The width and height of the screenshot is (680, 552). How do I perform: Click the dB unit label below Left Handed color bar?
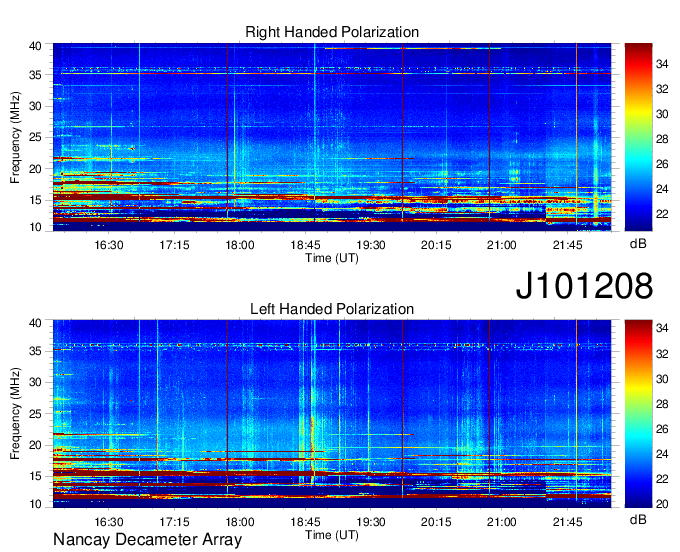coord(638,520)
